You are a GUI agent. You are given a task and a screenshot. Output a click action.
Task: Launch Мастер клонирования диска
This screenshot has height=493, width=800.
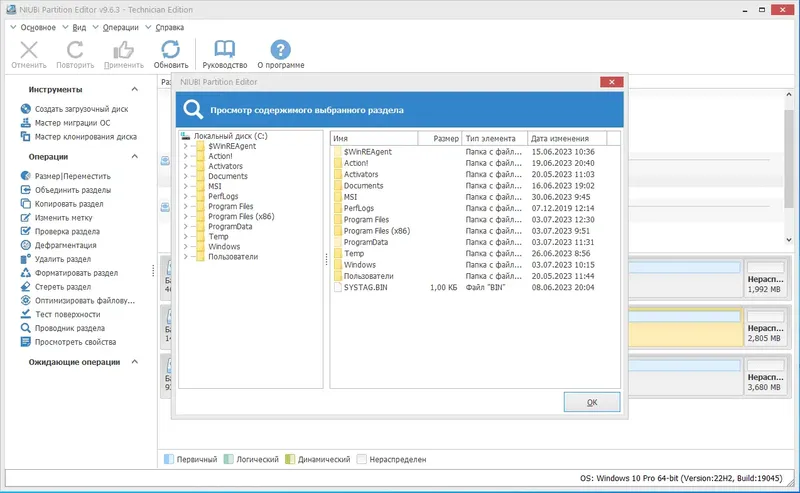pos(79,136)
